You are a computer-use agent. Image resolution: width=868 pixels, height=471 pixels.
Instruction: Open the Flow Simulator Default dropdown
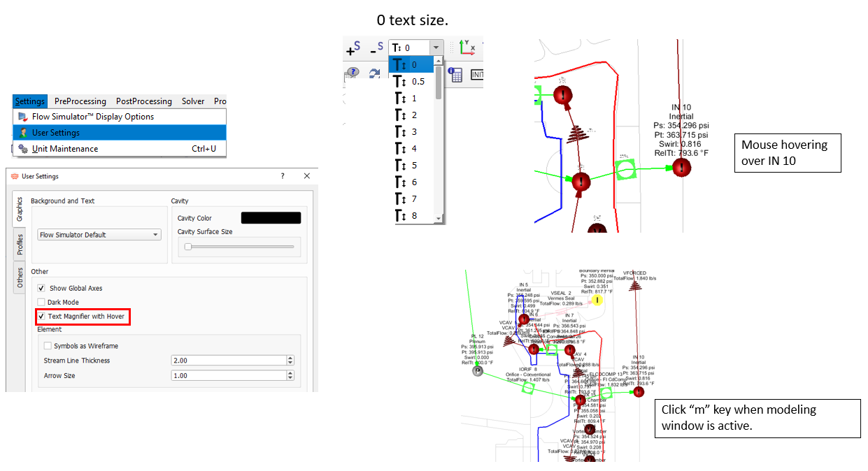(100, 235)
